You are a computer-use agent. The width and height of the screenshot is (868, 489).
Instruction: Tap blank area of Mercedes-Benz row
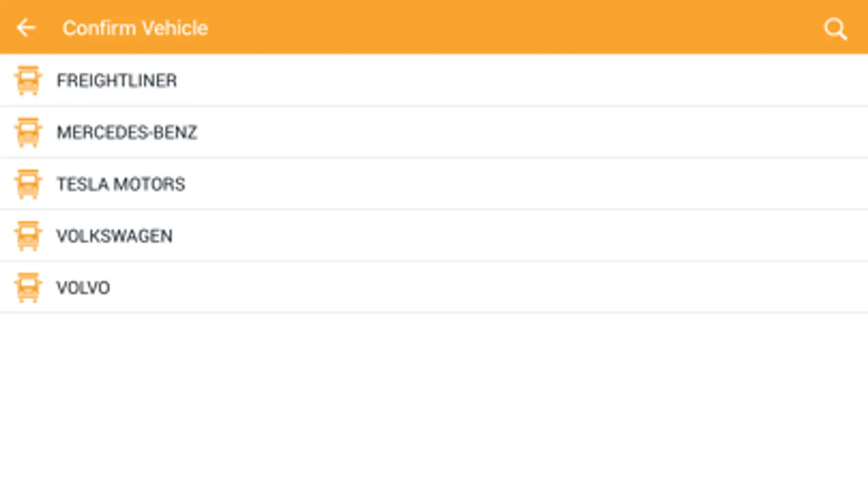(489, 132)
